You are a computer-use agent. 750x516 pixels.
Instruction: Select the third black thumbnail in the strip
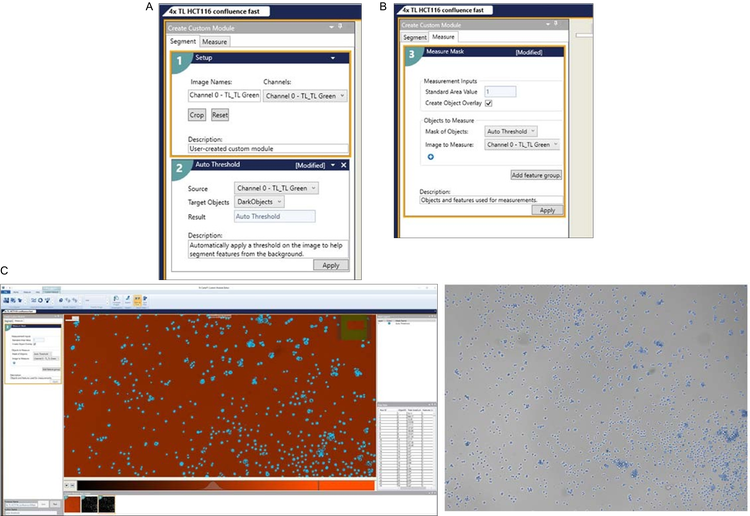[x=107, y=504]
